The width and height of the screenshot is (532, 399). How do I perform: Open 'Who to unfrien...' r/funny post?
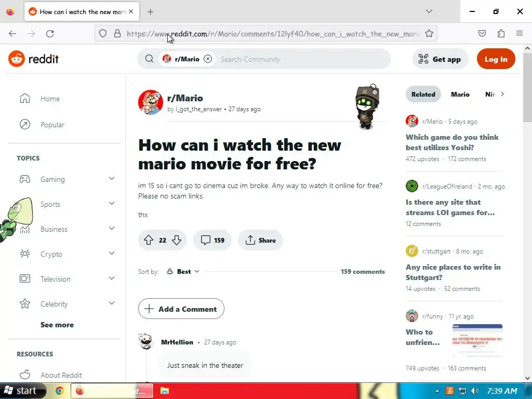click(x=422, y=337)
